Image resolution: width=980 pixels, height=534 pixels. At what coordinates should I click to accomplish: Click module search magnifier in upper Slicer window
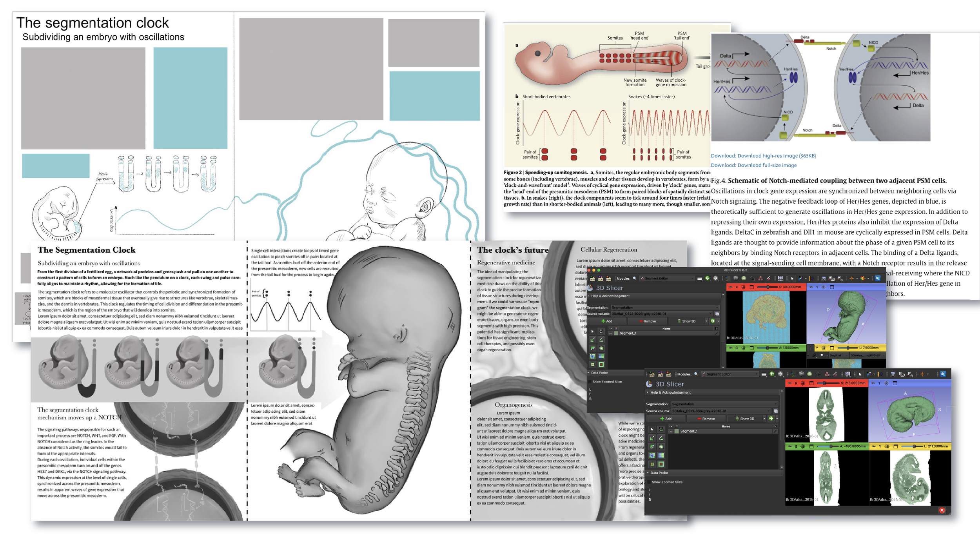click(635, 278)
